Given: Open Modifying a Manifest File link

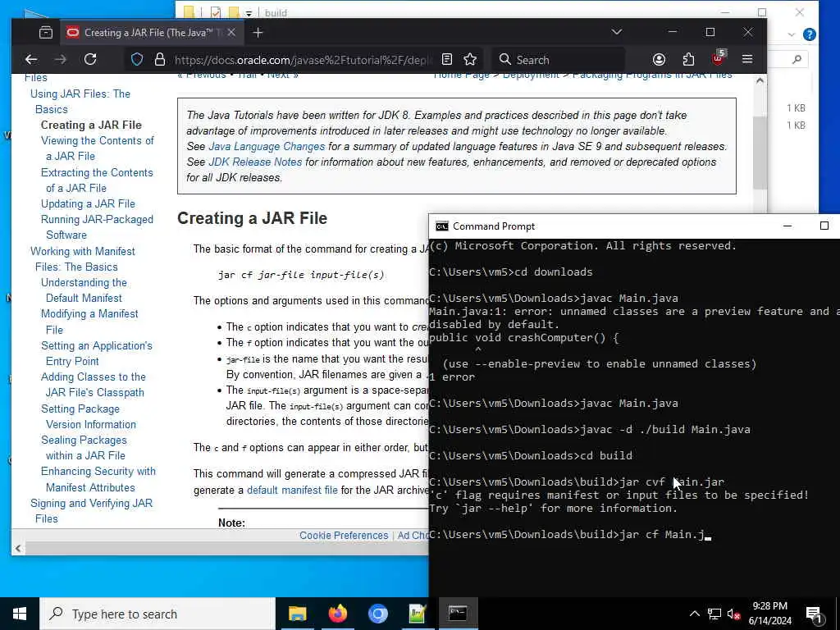Looking at the screenshot, I should (89, 322).
